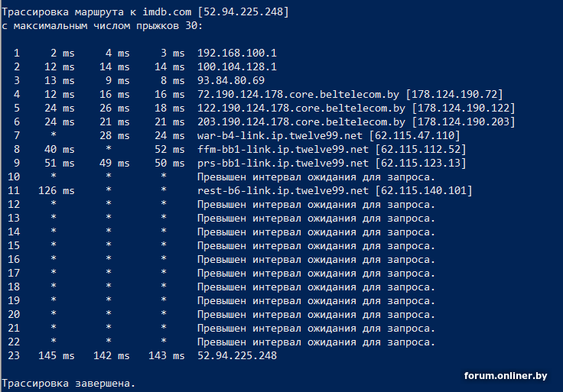
Task: Click bracketed IP 178.124.190.122 on hop 5
Action: [x=464, y=108]
